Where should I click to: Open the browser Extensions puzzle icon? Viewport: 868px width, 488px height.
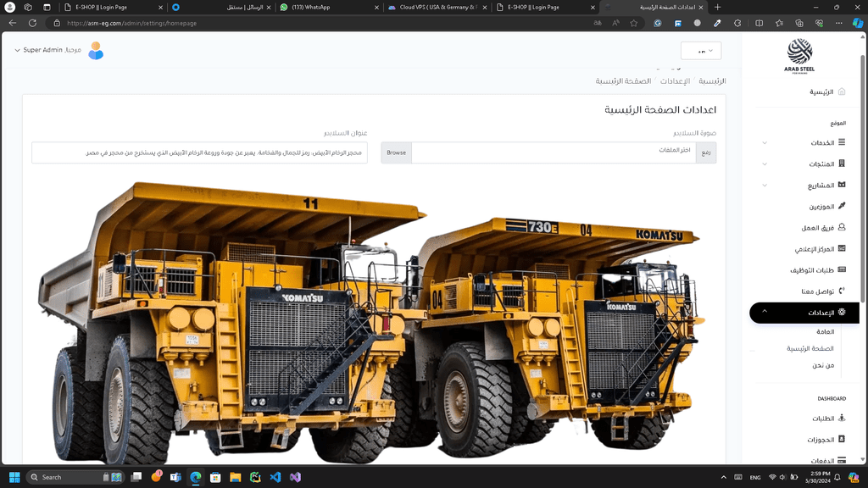pyautogui.click(x=737, y=23)
